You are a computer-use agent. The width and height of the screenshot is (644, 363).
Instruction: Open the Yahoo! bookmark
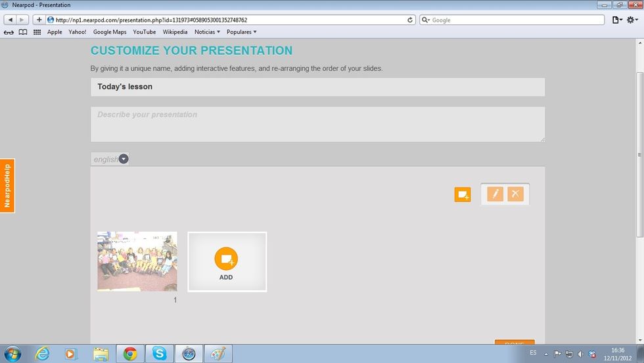point(78,32)
